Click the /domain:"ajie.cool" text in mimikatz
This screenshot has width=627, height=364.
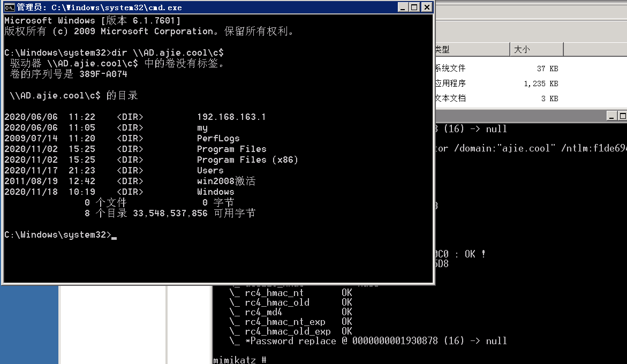coord(504,148)
